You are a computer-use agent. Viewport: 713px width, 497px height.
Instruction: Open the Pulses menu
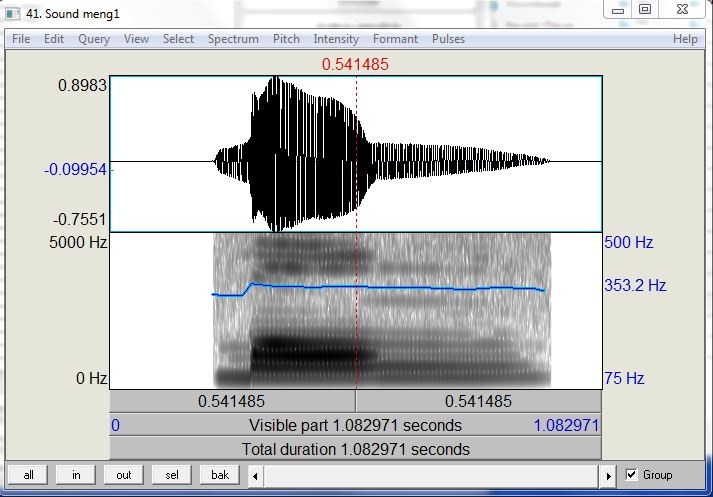[x=448, y=39]
